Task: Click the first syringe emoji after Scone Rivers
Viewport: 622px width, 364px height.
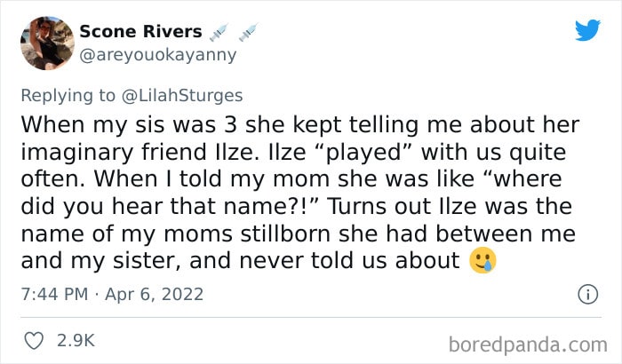Action: [x=219, y=32]
